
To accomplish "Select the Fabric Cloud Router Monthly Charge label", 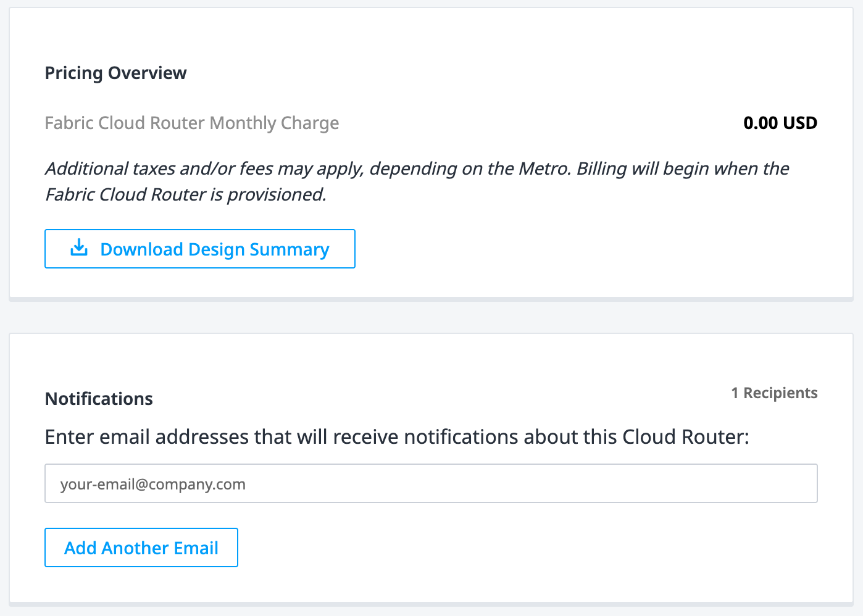I will [192, 123].
